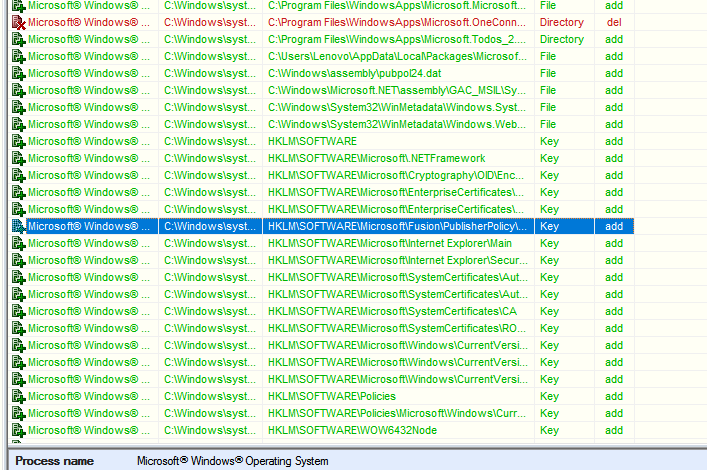Click the row icon for the WinMetadata\Windows.Syst entry
Viewport: 707px width, 470px height.
pyautogui.click(x=18, y=107)
